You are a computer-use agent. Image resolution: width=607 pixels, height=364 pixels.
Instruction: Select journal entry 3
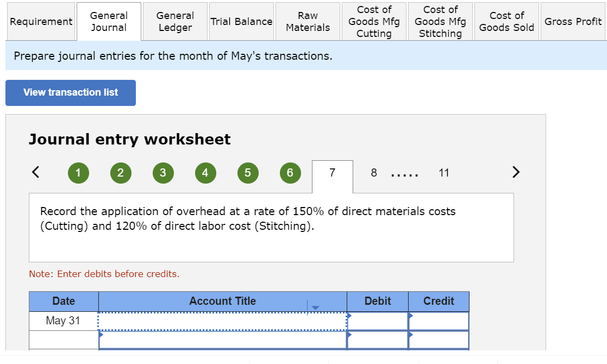(x=163, y=172)
